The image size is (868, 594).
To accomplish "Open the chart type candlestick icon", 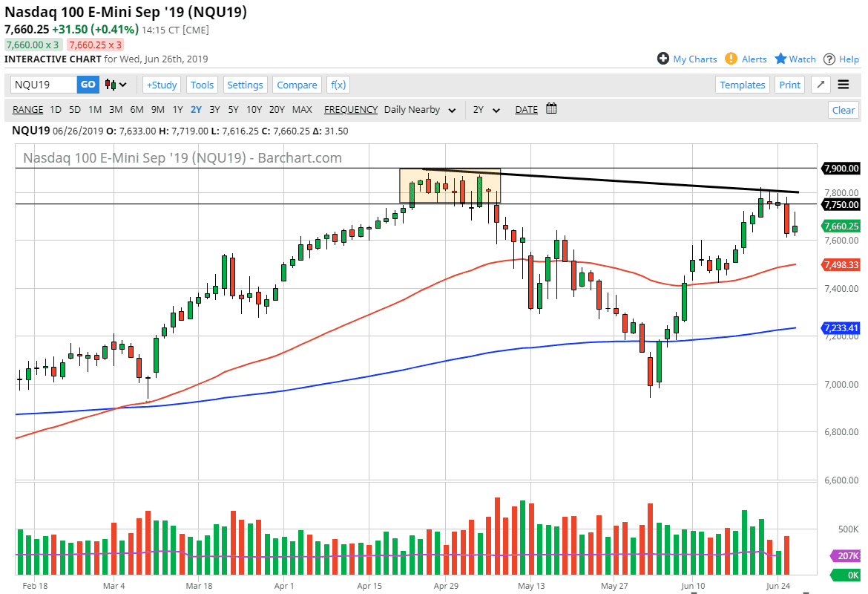I will click(x=109, y=85).
